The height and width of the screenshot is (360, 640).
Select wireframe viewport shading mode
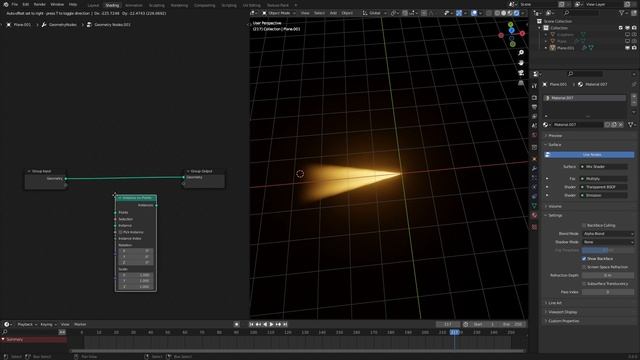[x=497, y=13]
